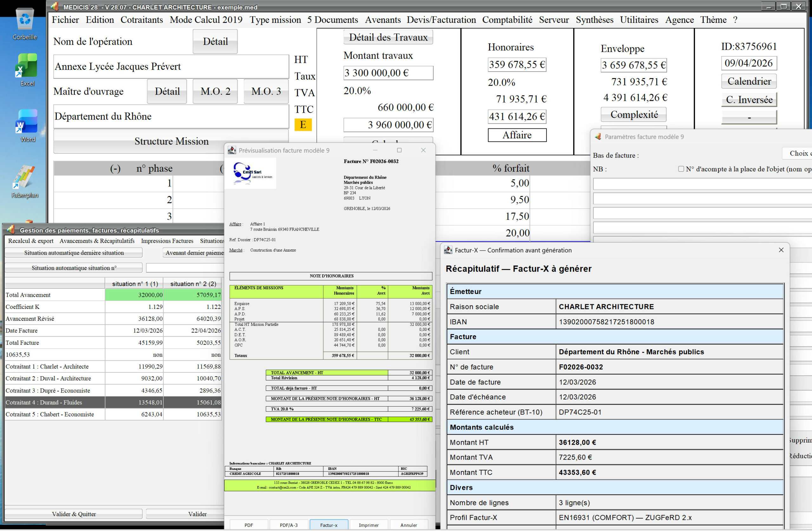Click the n° phase column header
The width and height of the screenshot is (812, 531).
tap(154, 168)
